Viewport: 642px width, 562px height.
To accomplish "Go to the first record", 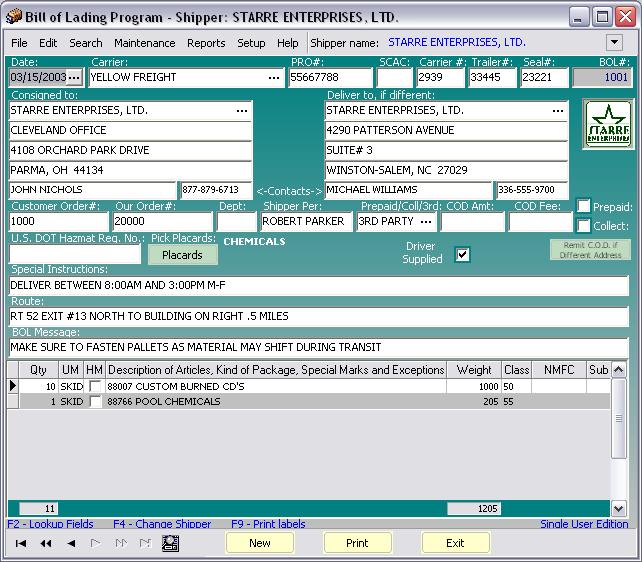I will 20,543.
